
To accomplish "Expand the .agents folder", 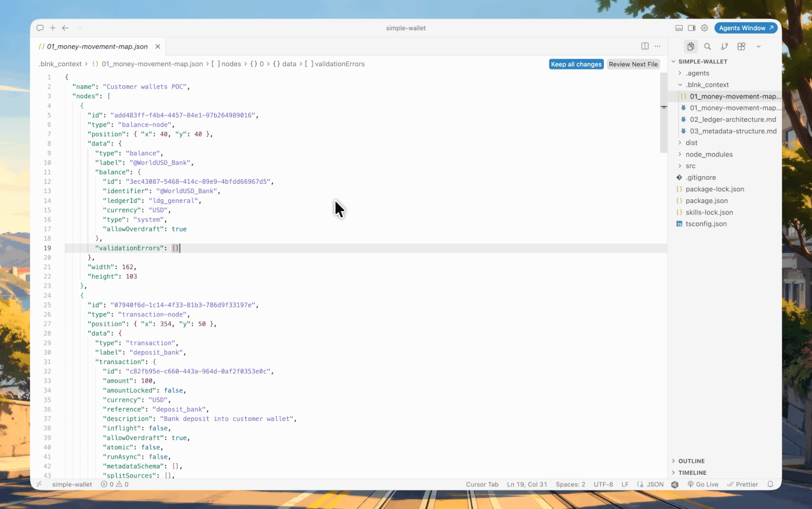I will click(x=725, y=73).
